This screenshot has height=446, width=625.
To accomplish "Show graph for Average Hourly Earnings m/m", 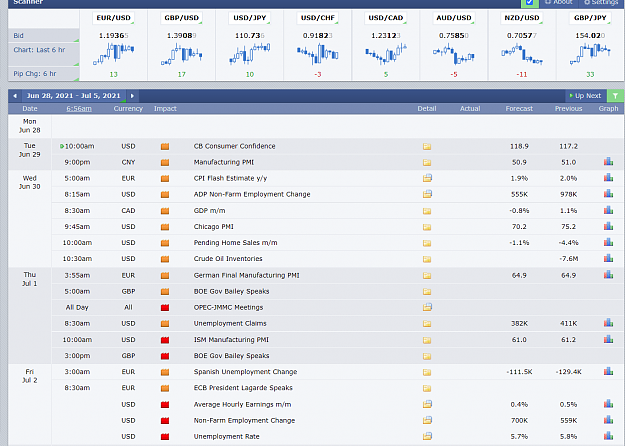I will coord(608,404).
